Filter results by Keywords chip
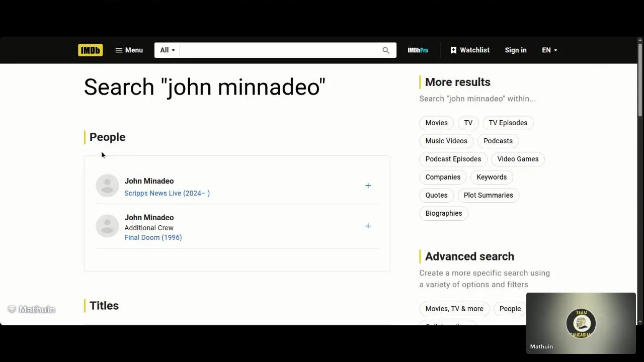This screenshot has width=644, height=362. pos(492,177)
